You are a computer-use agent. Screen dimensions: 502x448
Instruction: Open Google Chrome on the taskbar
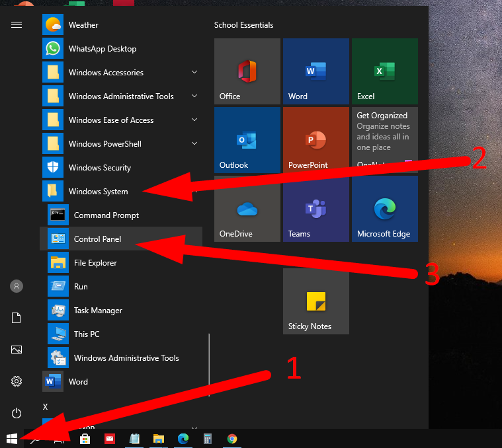click(232, 439)
